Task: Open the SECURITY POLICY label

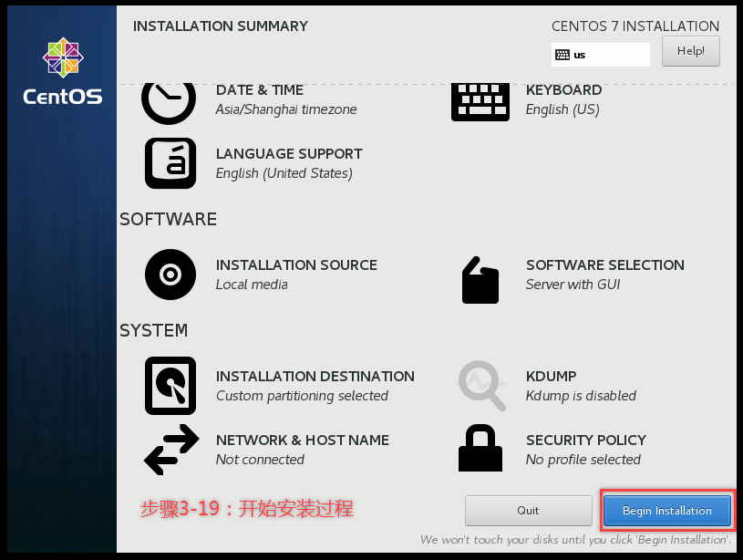Action: (586, 441)
